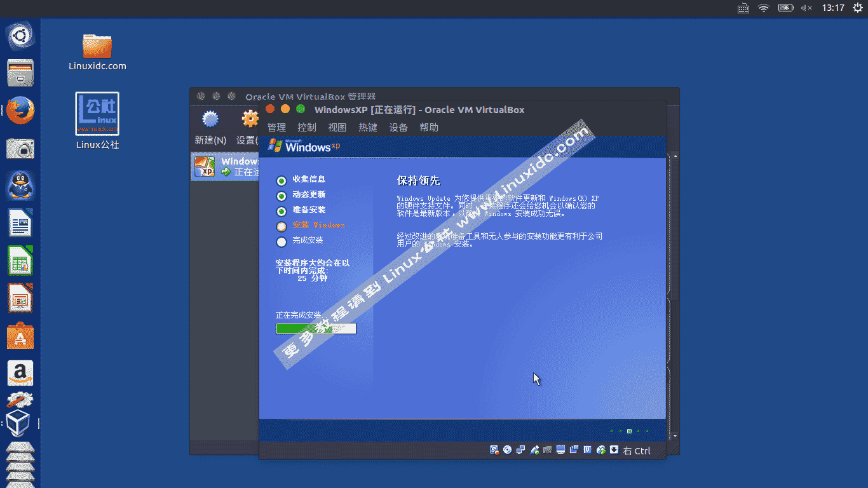Open the network adapter indicator
Image resolution: width=868 pixels, height=488 pixels.
coord(521,450)
